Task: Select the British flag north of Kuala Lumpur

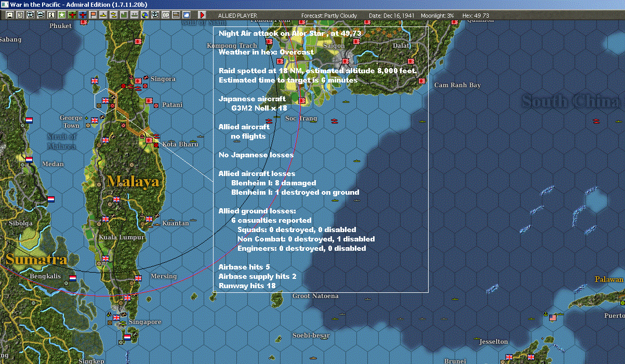Action: 105,219
